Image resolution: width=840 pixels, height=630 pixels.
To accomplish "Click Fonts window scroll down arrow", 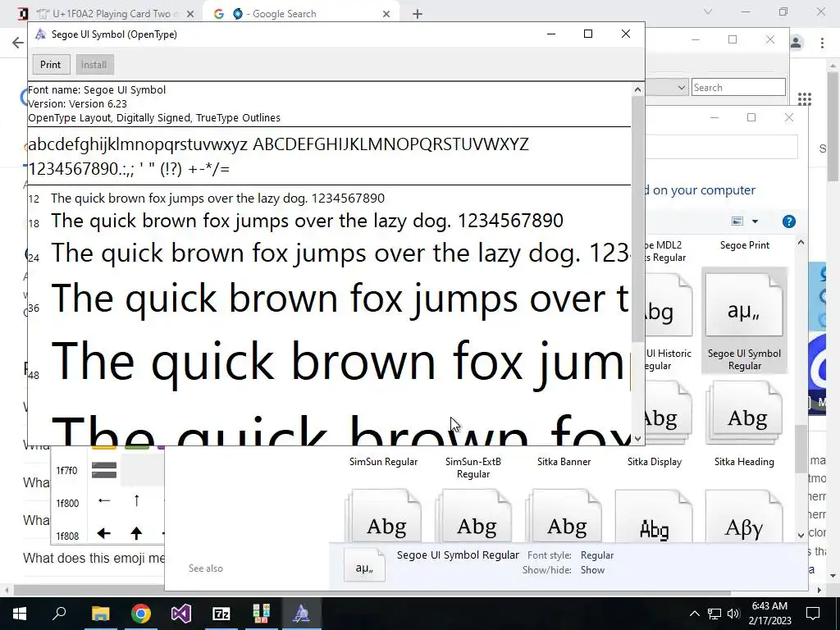I will 801,535.
